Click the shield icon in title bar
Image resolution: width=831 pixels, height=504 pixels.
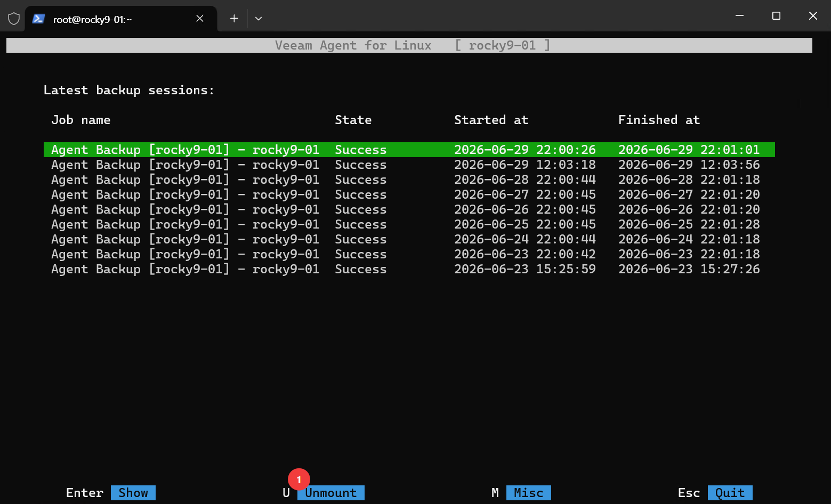(14, 19)
